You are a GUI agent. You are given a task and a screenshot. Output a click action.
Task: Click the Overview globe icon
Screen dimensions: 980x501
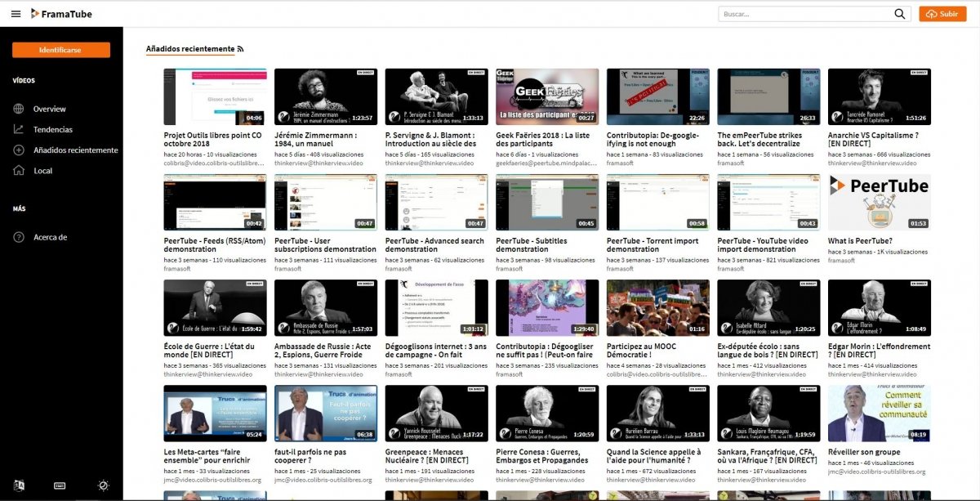coord(19,109)
